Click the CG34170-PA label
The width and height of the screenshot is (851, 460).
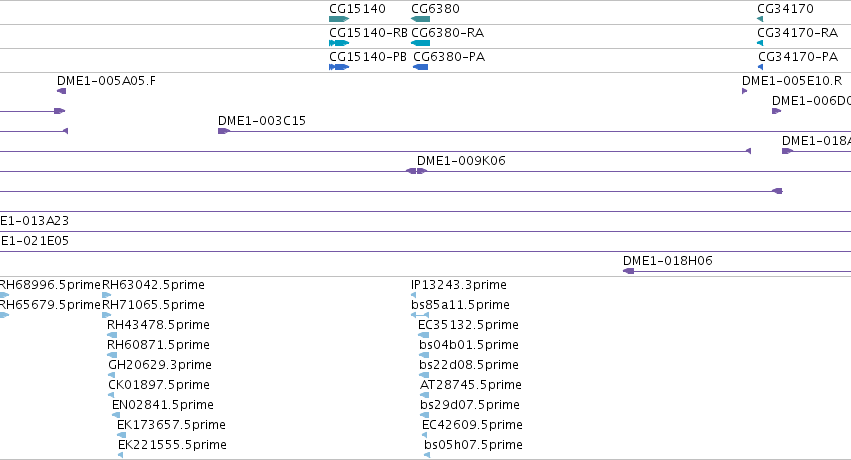click(798, 56)
